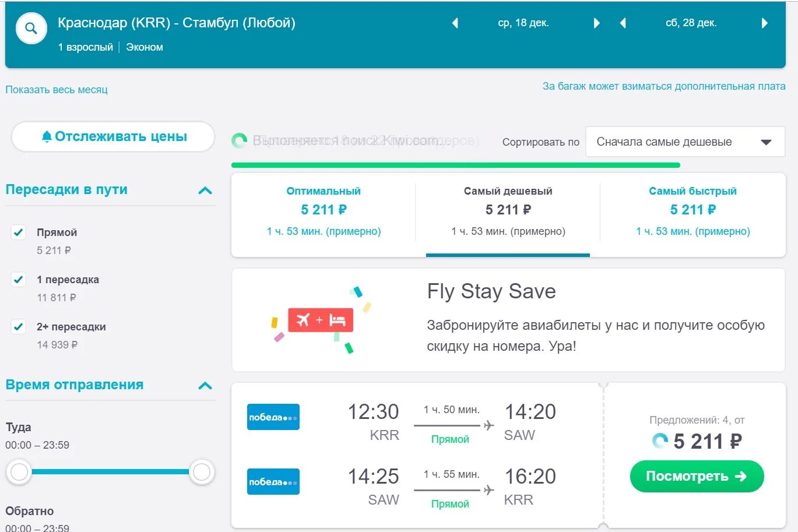Click the Pobeda logo on return flight
The image size is (798, 532).
[273, 482]
